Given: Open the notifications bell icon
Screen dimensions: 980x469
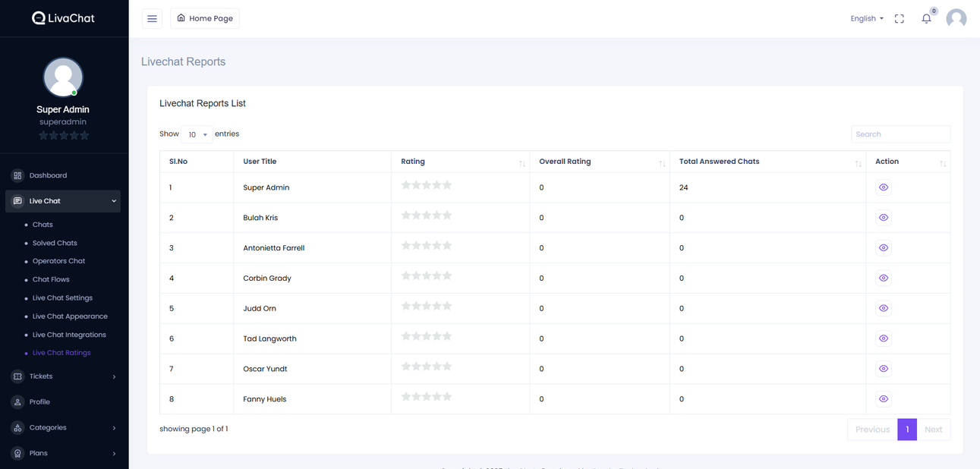Looking at the screenshot, I should (926, 18).
